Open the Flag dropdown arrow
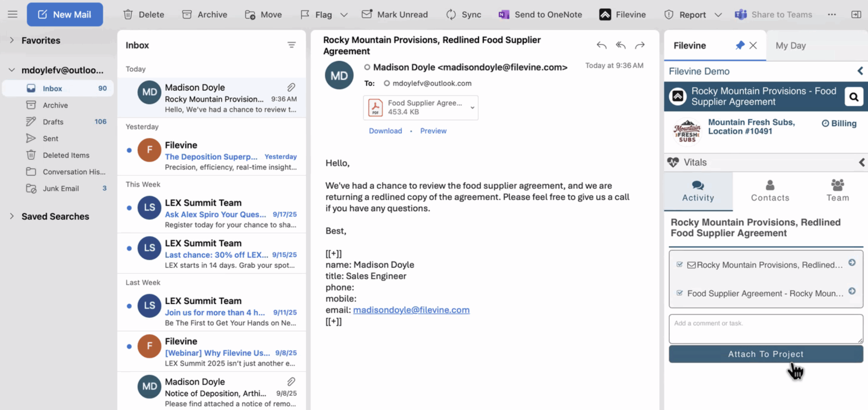This screenshot has width=868, height=410. [x=344, y=15]
